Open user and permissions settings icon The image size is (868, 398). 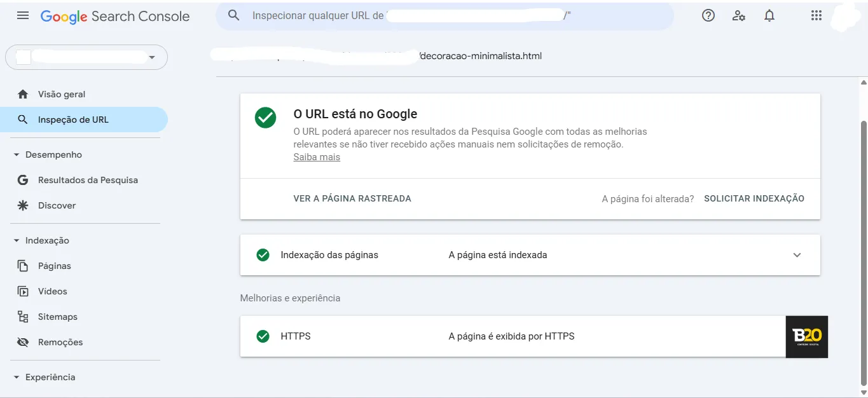tap(739, 16)
